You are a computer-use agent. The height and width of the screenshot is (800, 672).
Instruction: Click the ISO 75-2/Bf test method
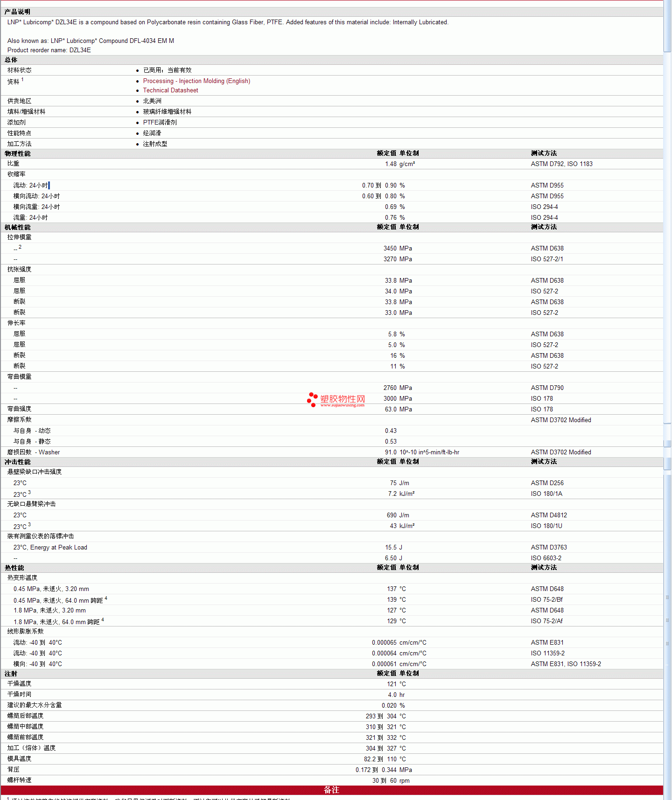tap(547, 600)
